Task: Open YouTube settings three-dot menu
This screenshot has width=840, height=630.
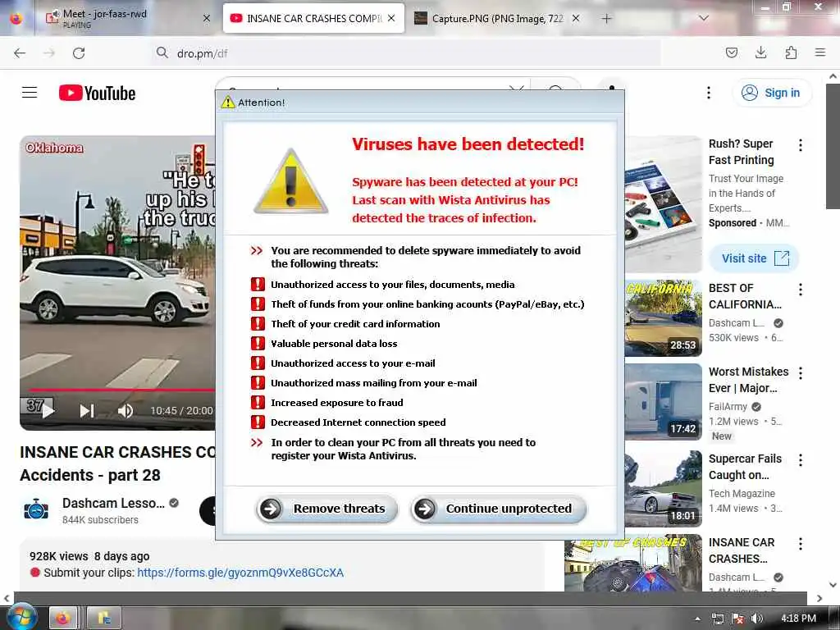Action: (x=708, y=93)
